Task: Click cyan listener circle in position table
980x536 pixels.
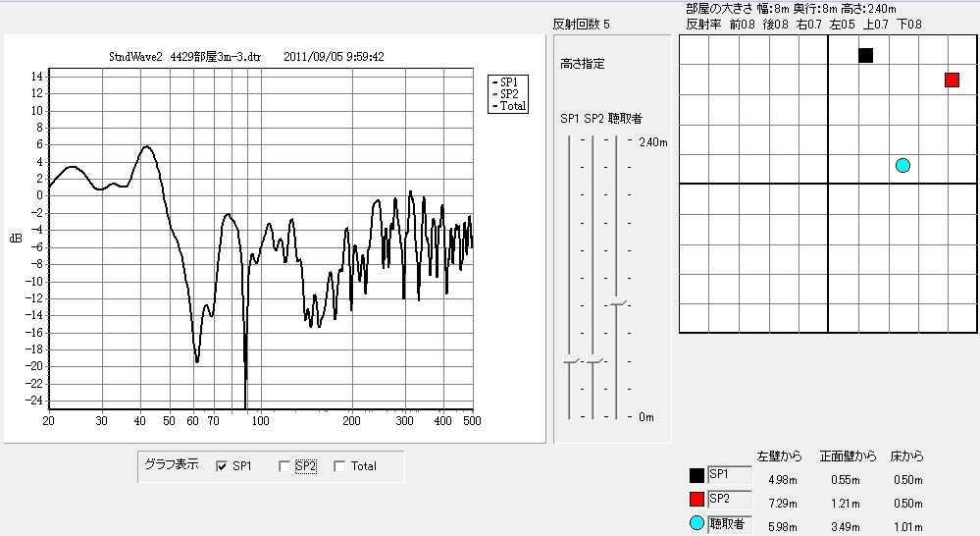Action: coord(696,523)
